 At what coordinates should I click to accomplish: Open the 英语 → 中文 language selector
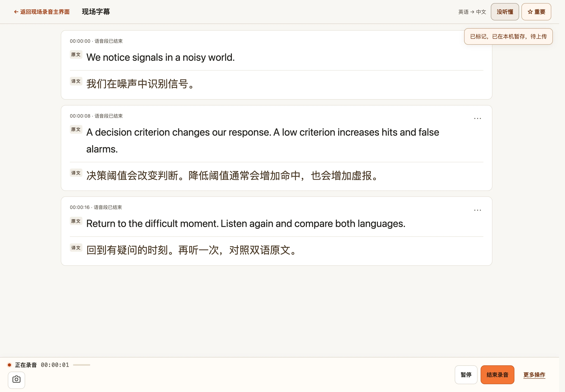coord(472,12)
